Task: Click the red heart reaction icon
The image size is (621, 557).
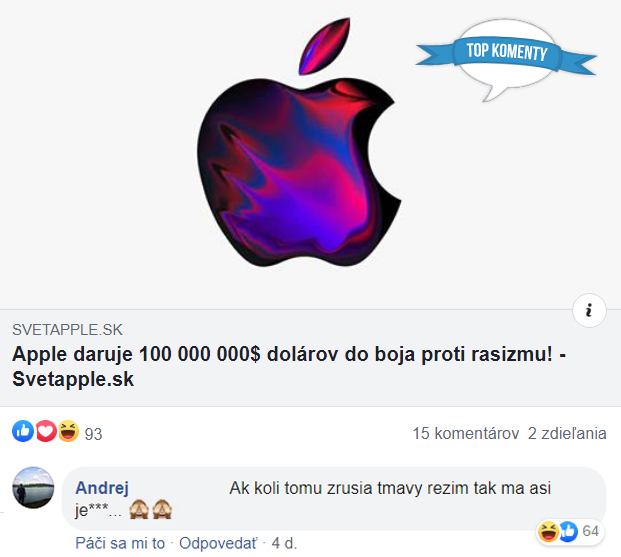Action: coord(46,431)
